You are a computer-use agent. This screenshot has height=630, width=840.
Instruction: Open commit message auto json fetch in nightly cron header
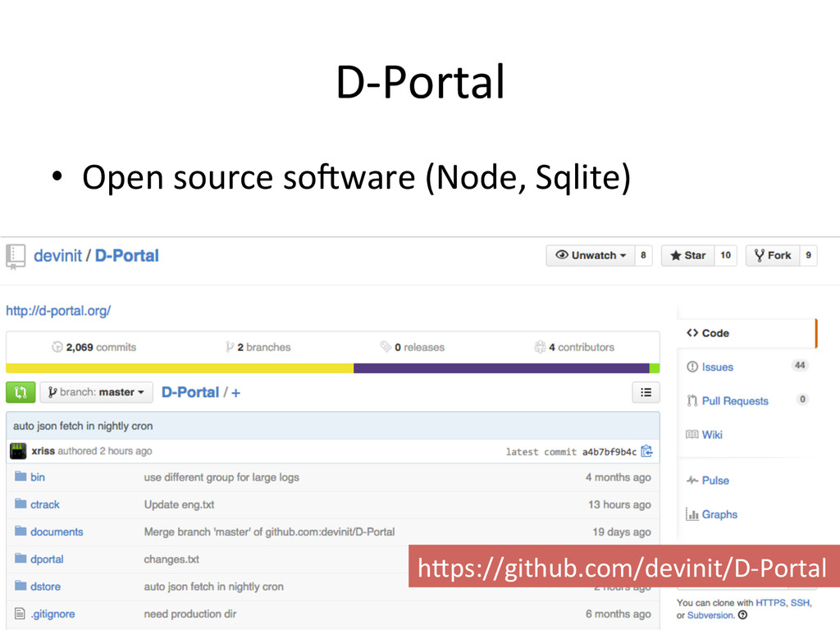click(83, 426)
